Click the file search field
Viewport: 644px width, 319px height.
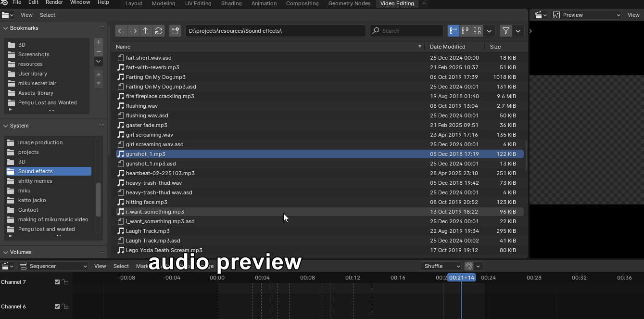(x=406, y=31)
